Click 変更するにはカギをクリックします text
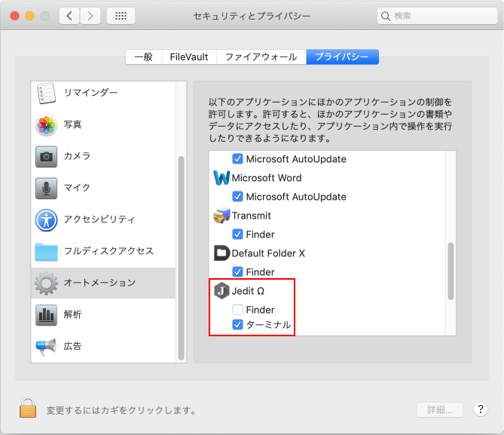The width and height of the screenshot is (504, 435). click(x=121, y=410)
